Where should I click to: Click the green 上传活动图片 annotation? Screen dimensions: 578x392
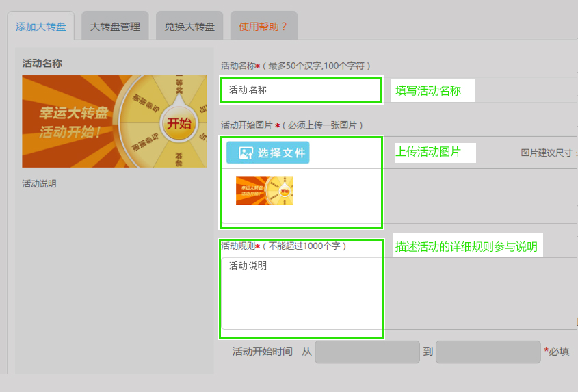tap(428, 152)
